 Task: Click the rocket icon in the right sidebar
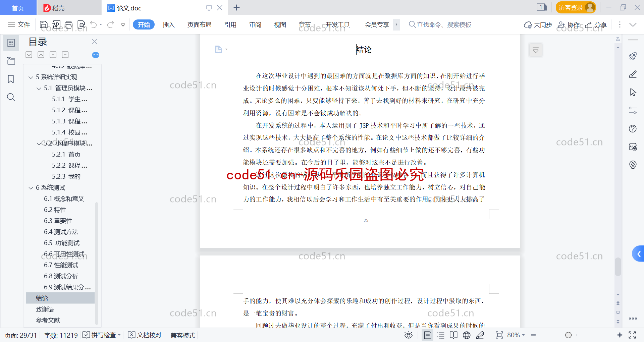[633, 56]
